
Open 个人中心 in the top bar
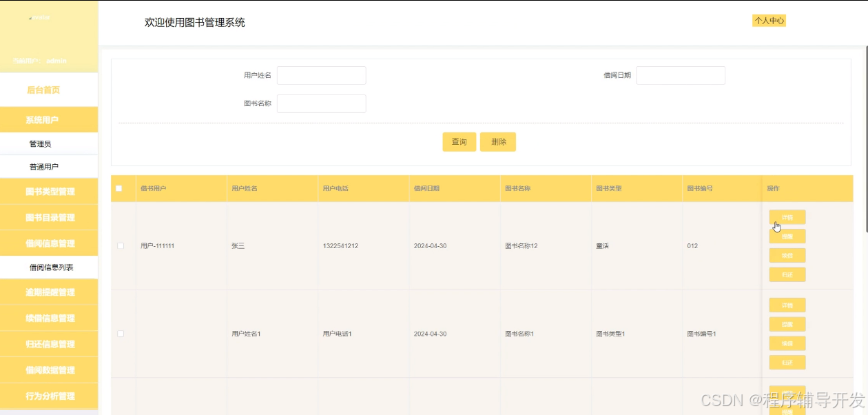(769, 21)
